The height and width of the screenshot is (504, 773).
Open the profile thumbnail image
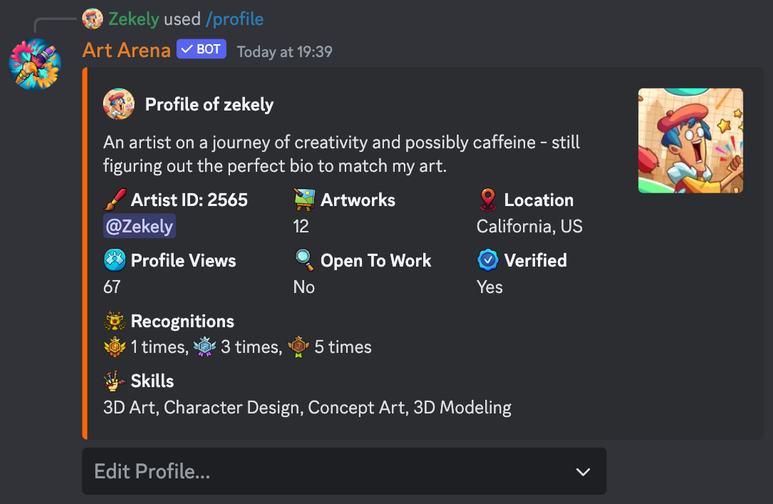click(x=690, y=140)
